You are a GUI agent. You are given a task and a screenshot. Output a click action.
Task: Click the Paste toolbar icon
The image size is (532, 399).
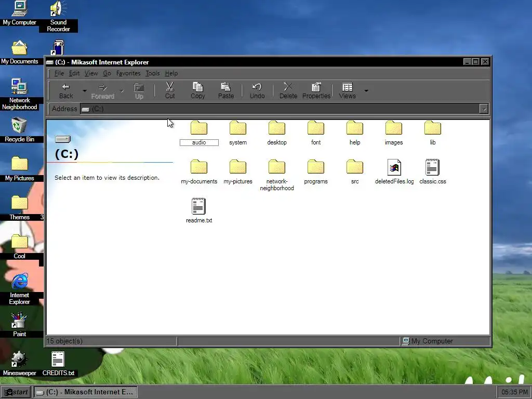(x=225, y=87)
